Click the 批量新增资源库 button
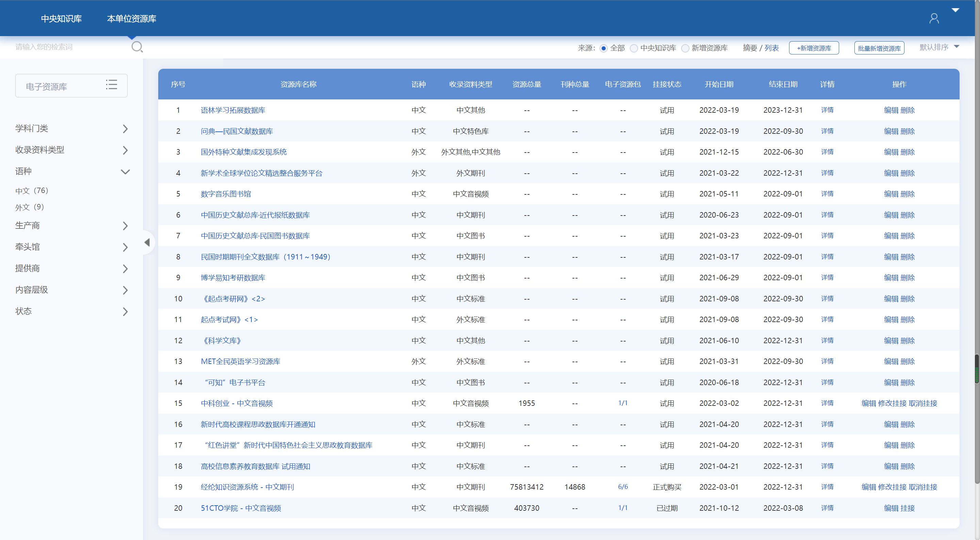 879,48
